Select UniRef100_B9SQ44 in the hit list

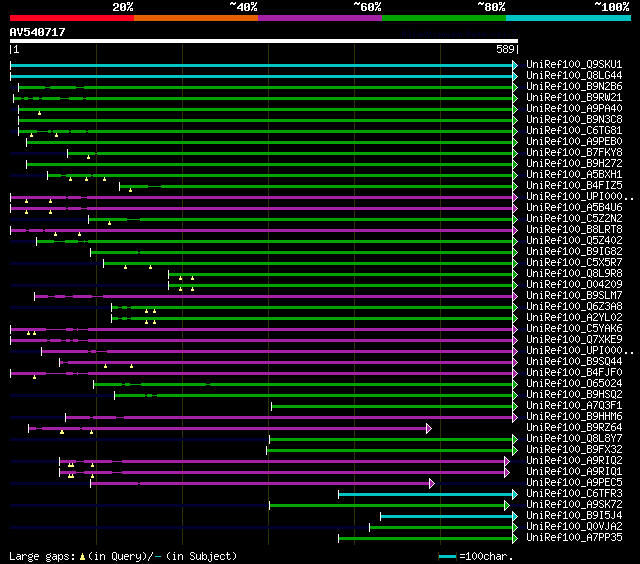pos(574,362)
